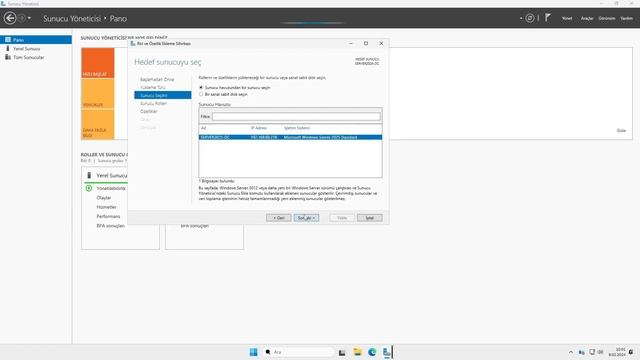The image size is (640, 360).
Task: Open the Notifications flag icon
Action: point(548,18)
